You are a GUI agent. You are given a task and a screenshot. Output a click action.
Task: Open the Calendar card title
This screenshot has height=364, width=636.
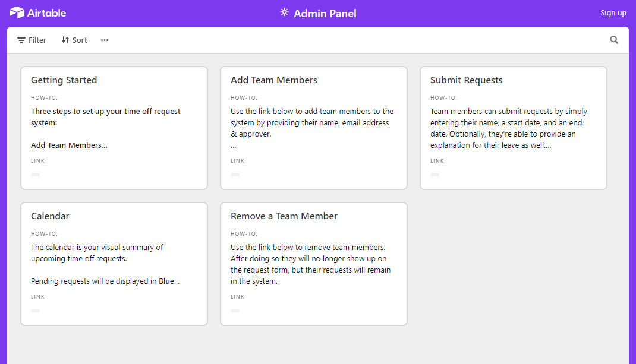click(x=50, y=216)
